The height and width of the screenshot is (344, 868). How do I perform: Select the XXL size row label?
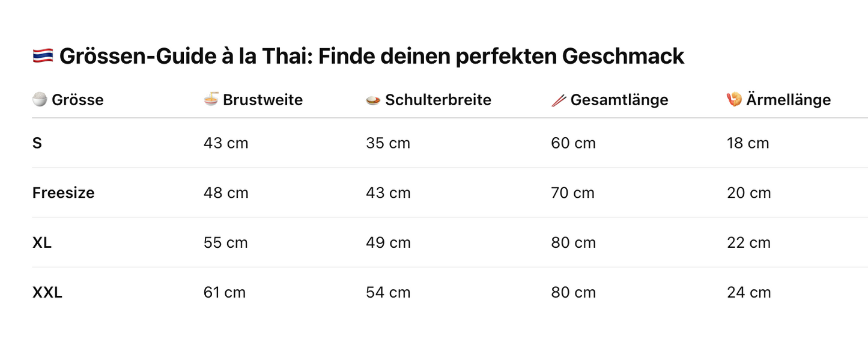[x=47, y=293]
